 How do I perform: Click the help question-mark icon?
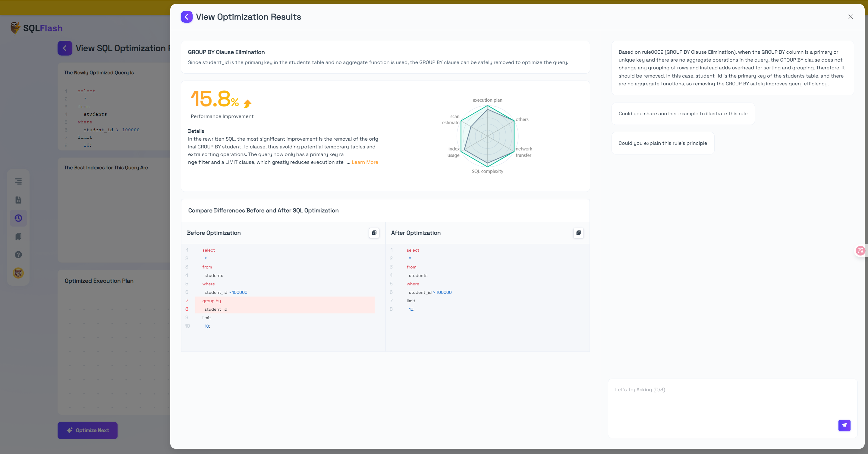click(x=18, y=255)
